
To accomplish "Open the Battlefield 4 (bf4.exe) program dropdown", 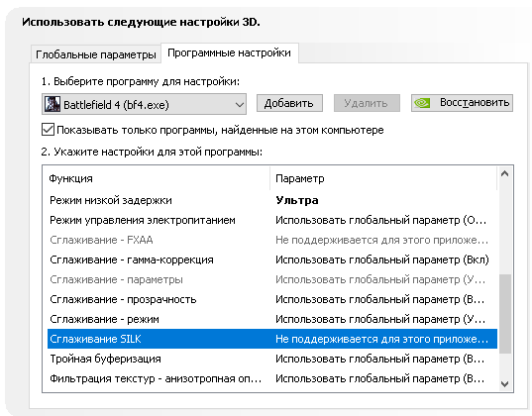I will (x=144, y=104).
